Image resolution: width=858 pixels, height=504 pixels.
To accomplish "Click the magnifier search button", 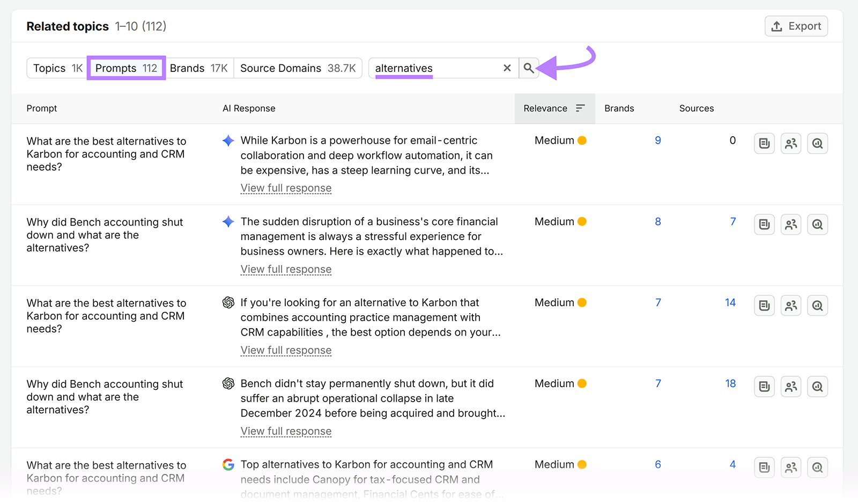I will tap(529, 68).
